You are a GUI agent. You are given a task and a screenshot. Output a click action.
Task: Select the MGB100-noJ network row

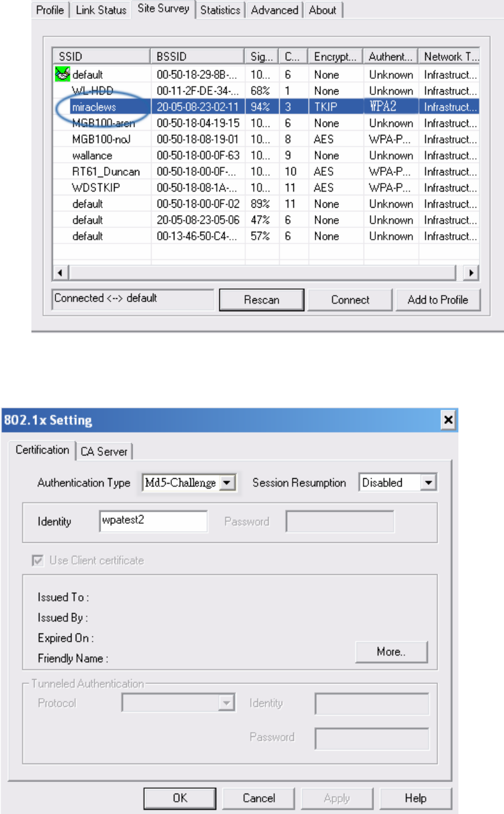point(266,139)
